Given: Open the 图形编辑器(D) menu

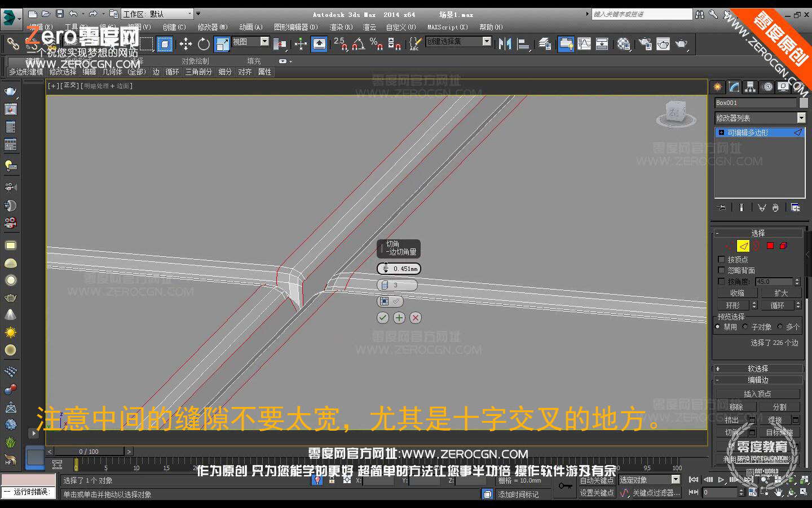Looking at the screenshot, I should (x=295, y=27).
